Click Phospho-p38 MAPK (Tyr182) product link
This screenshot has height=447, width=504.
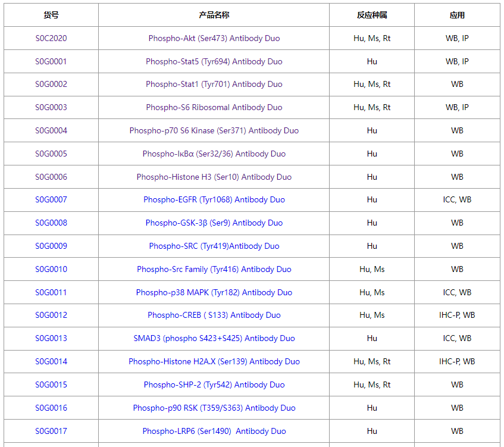click(214, 292)
